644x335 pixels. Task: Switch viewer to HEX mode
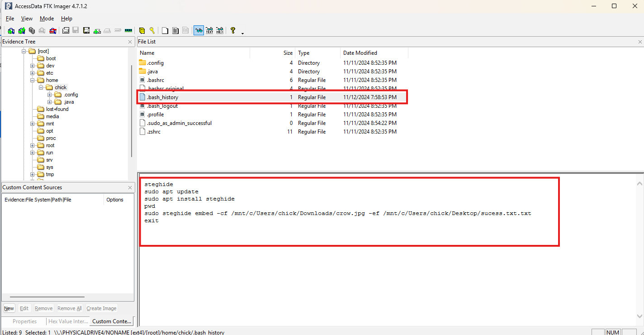[x=220, y=31]
